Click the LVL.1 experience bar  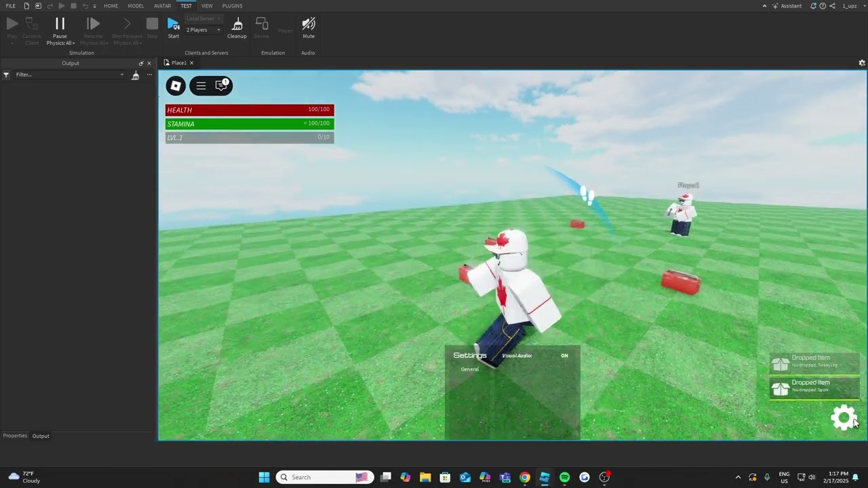coord(250,138)
